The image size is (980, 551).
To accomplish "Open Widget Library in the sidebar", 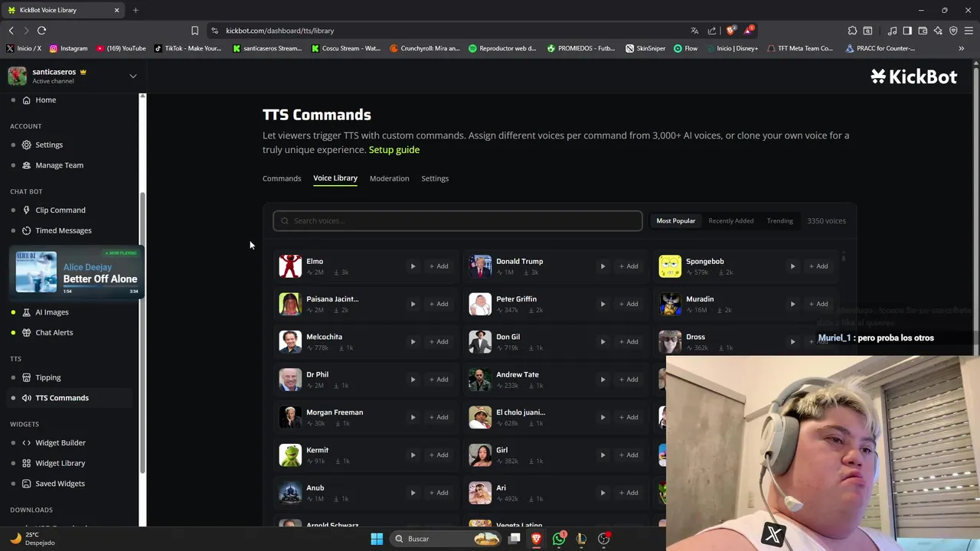I will point(60,463).
